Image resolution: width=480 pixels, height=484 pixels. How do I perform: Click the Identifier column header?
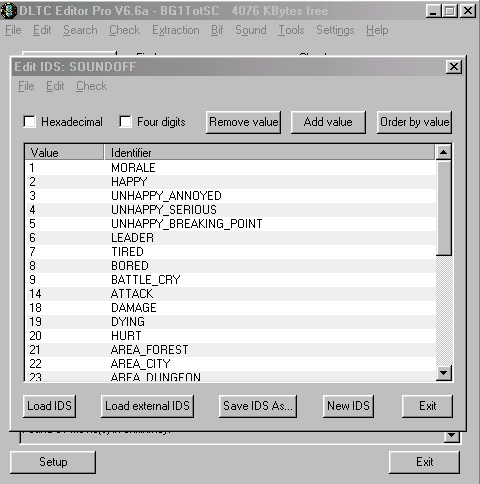(x=269, y=153)
